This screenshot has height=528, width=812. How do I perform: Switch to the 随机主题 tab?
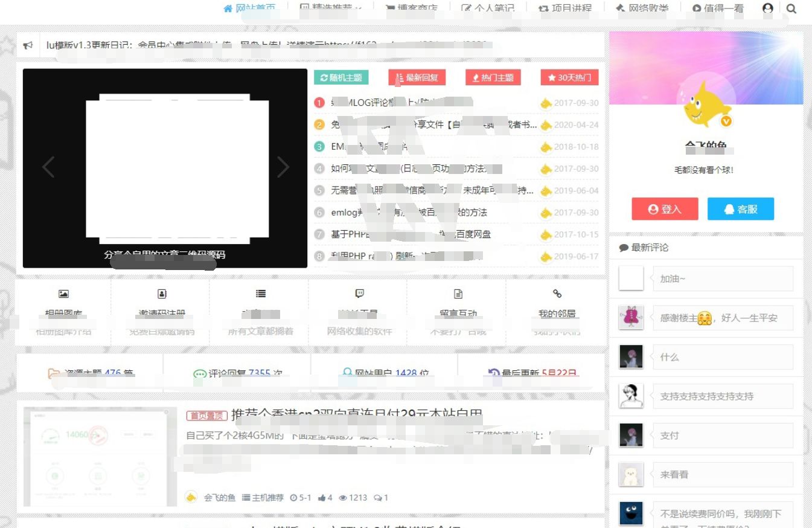341,77
